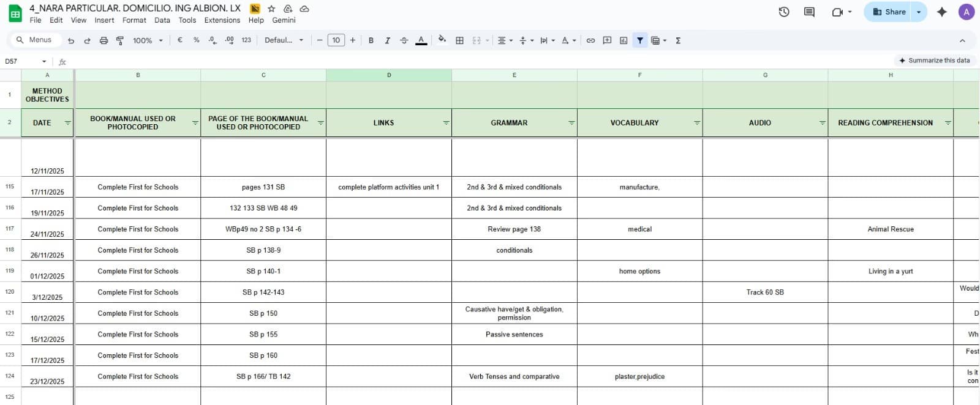Click the Share button
980x405 pixels.
[889, 12]
